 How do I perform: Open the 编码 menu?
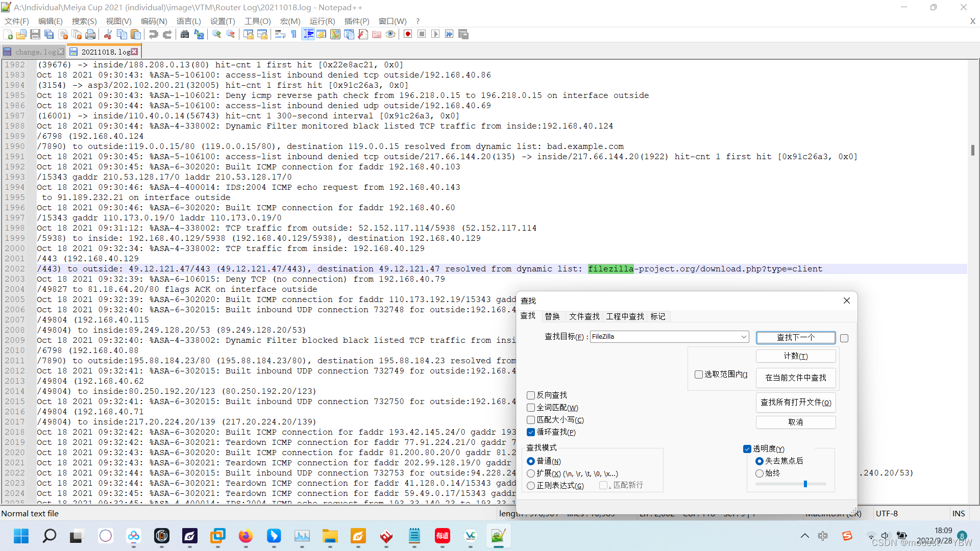point(154,21)
